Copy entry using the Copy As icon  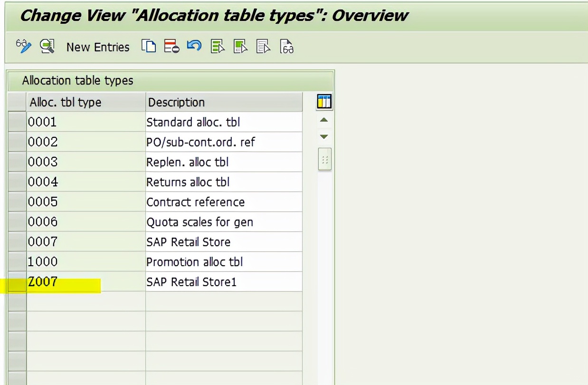(149, 46)
